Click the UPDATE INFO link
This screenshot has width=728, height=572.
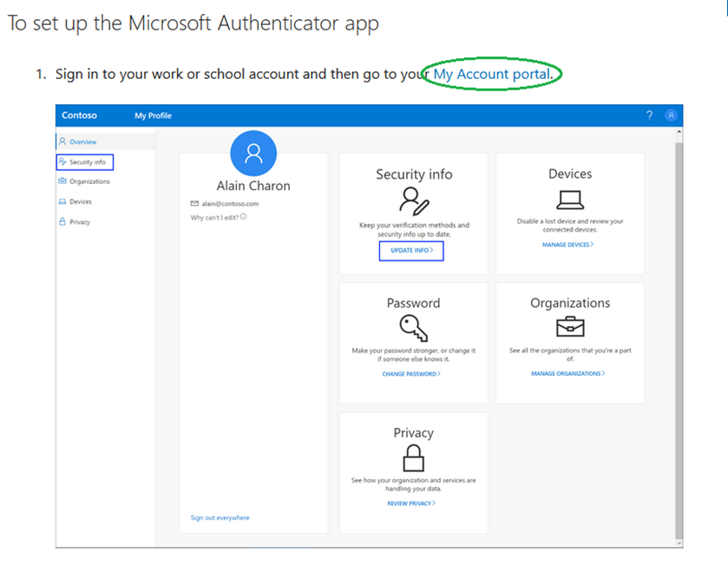pos(411,251)
